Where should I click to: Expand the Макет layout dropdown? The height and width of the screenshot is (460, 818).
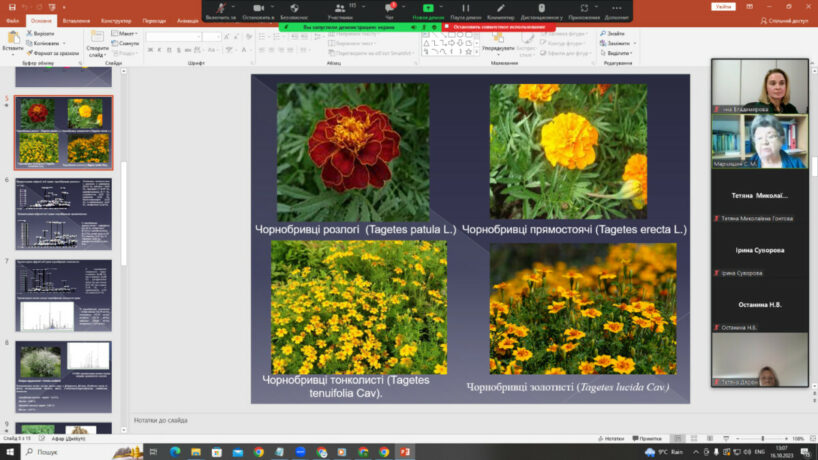click(127, 33)
